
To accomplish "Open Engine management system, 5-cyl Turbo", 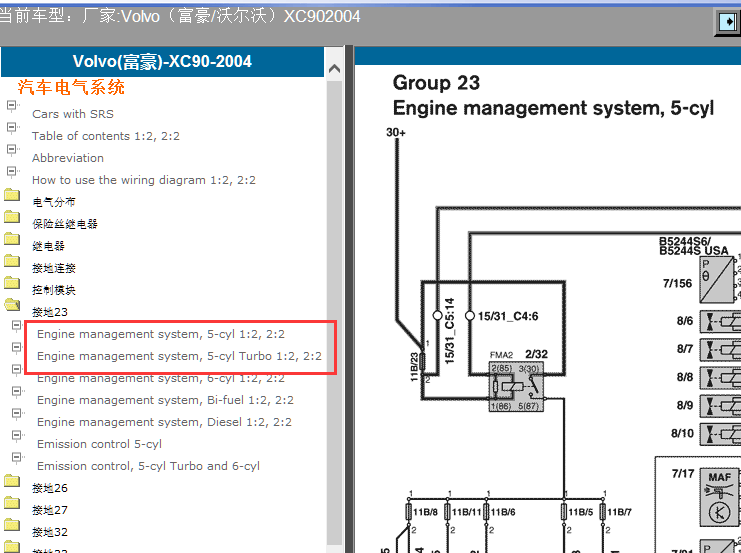I will click(179, 356).
